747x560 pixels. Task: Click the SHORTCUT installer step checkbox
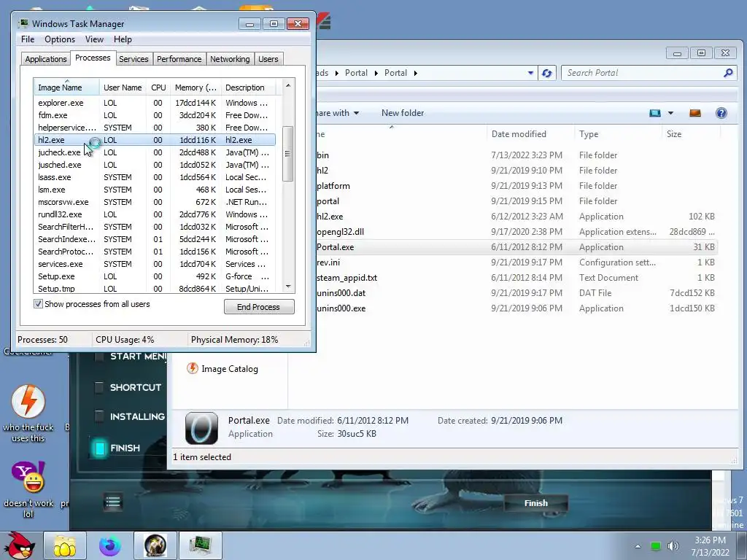pyautogui.click(x=98, y=388)
